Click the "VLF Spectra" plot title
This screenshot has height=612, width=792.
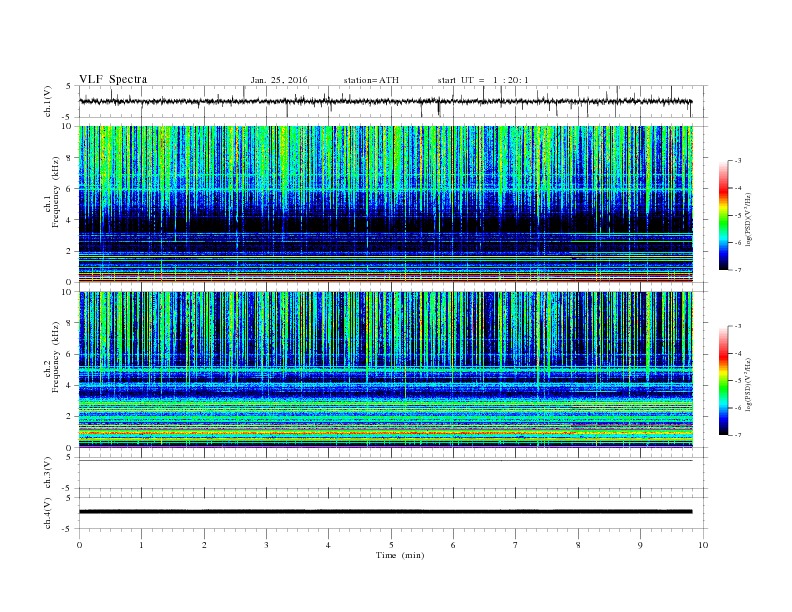(x=113, y=79)
